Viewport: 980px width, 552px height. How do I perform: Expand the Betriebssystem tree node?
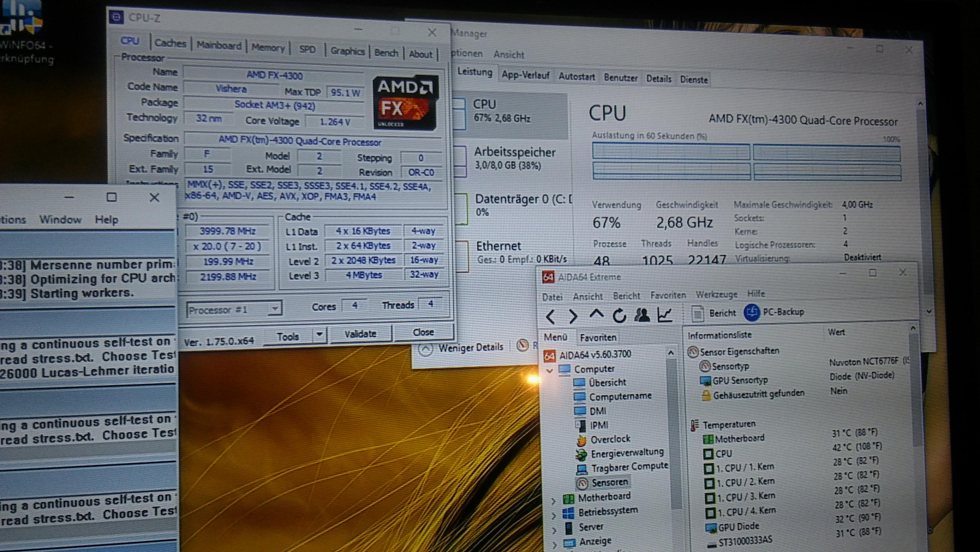554,515
